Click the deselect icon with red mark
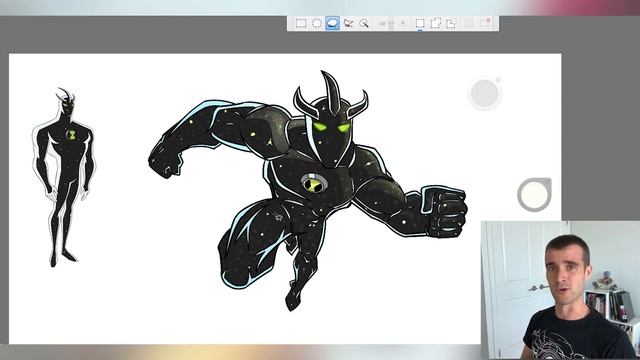 point(485,23)
